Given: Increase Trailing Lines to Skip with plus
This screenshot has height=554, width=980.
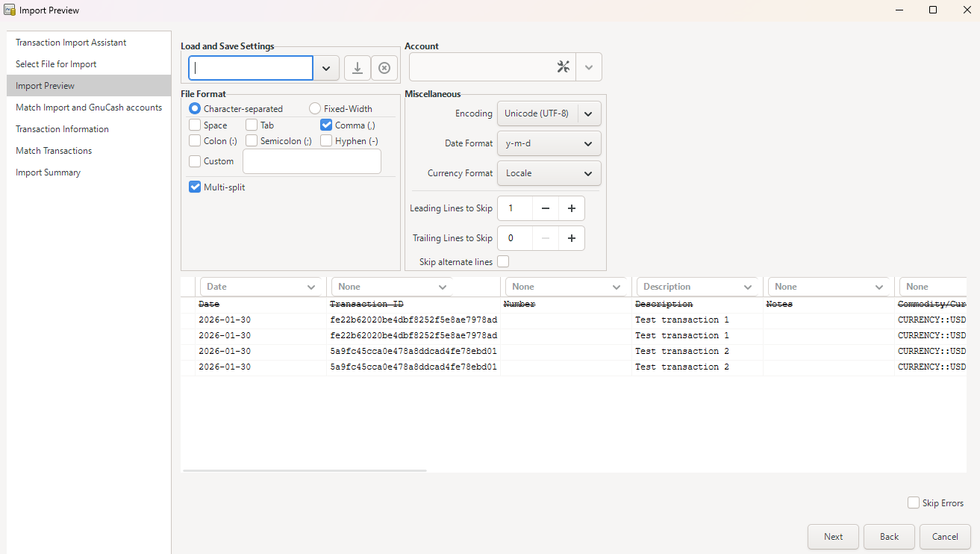Looking at the screenshot, I should pos(572,238).
